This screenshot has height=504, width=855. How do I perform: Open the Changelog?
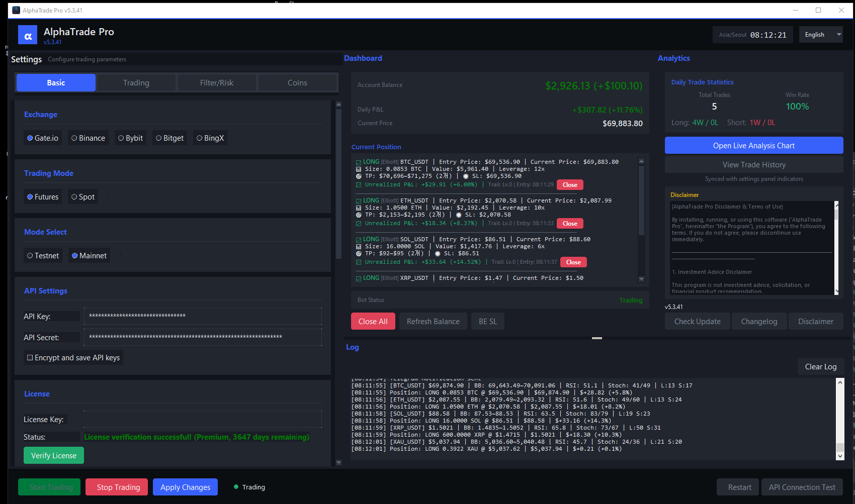(x=759, y=322)
